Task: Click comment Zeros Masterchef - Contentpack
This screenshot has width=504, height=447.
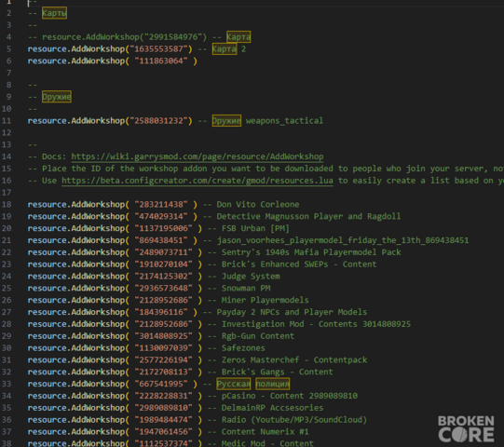Action: [294, 359]
